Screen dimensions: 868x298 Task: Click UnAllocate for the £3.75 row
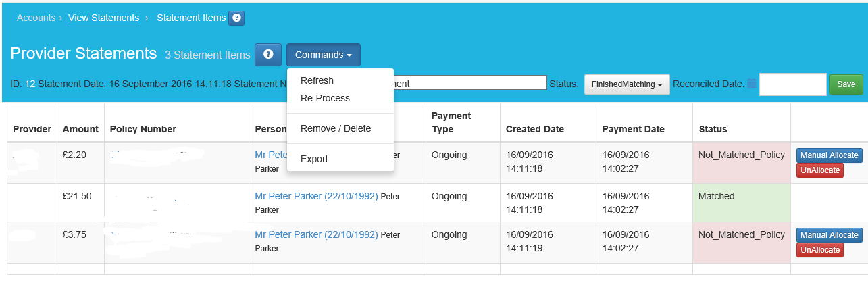click(x=820, y=250)
